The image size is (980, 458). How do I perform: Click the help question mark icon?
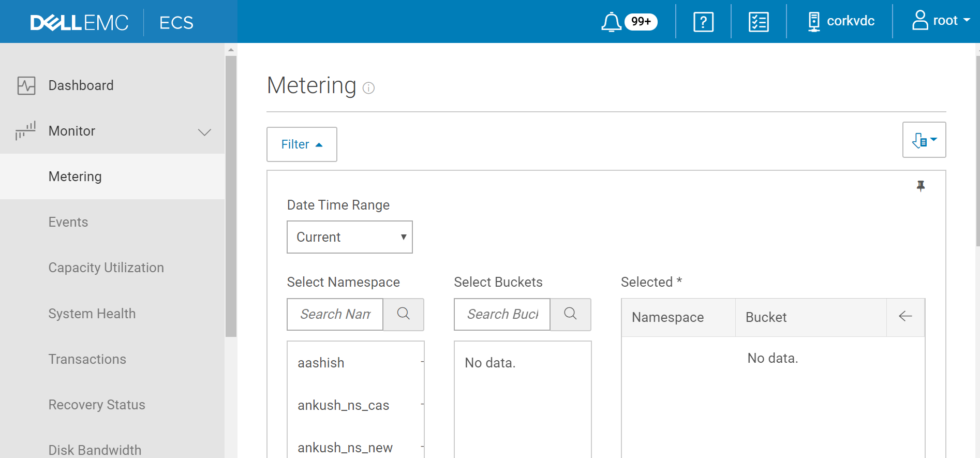point(703,22)
